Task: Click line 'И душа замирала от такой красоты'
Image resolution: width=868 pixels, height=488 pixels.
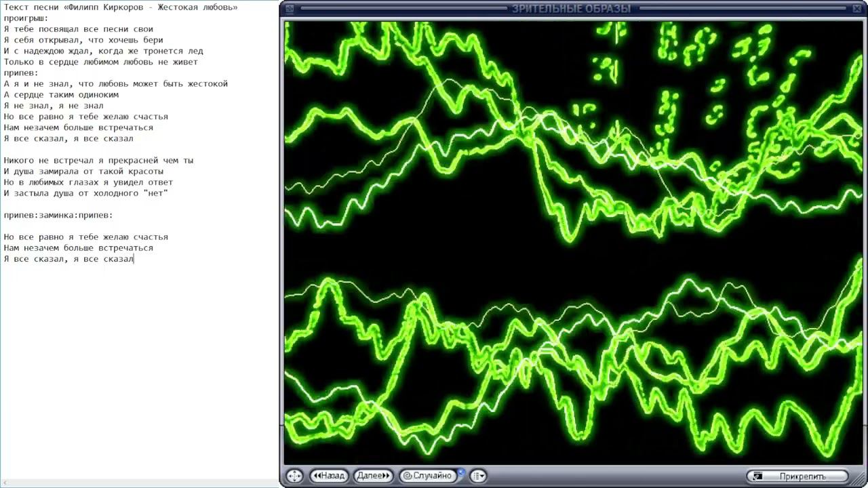Action: (x=83, y=171)
